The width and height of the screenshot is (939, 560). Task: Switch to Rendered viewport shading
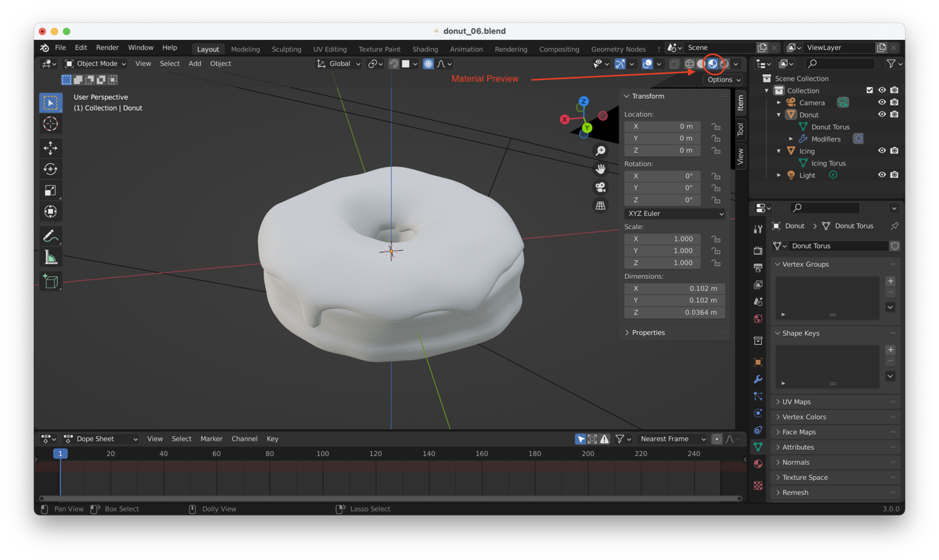point(724,63)
